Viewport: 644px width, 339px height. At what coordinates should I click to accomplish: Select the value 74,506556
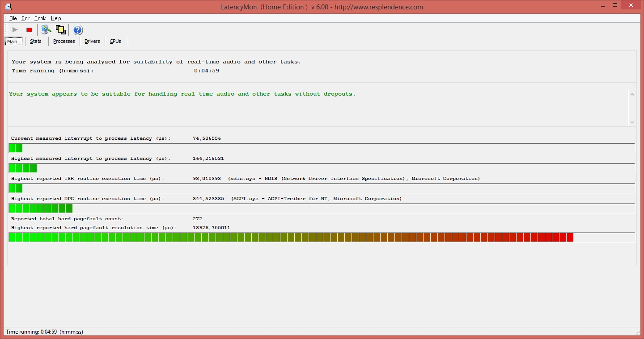[207, 138]
